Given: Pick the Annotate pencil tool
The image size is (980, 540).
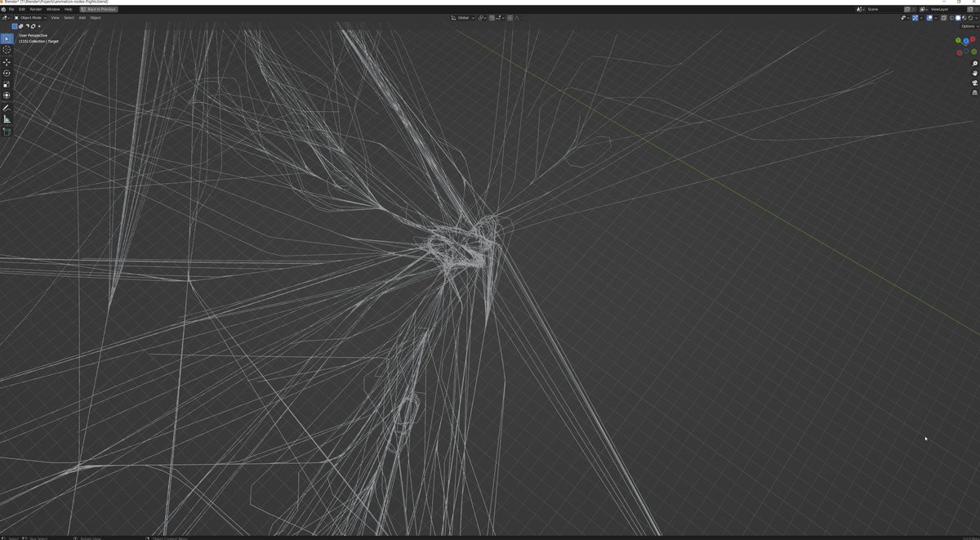Looking at the screenshot, I should (x=7, y=108).
